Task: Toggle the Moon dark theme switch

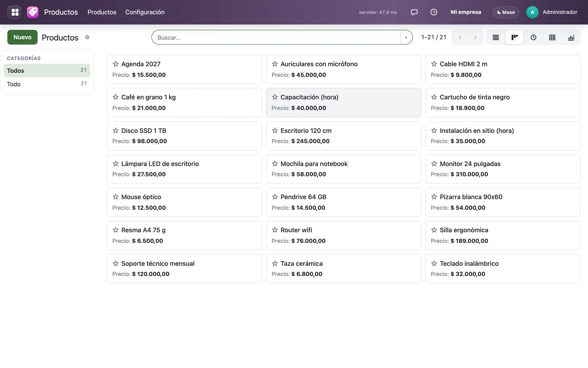Action: [x=506, y=12]
